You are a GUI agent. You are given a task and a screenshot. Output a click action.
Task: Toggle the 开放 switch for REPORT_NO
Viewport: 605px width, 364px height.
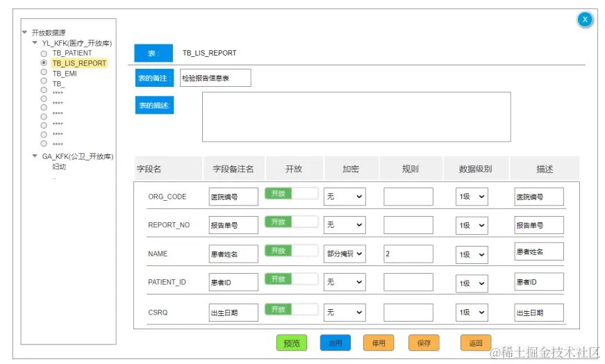291,222
